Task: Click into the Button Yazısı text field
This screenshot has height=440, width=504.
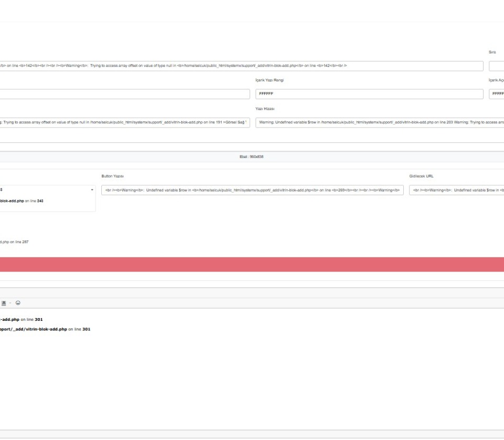Action: [252, 190]
